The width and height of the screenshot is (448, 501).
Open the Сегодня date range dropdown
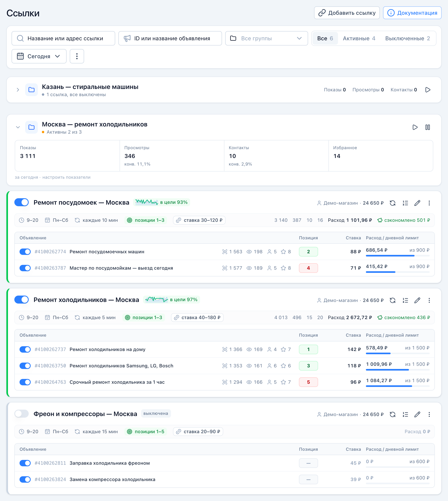click(x=39, y=56)
